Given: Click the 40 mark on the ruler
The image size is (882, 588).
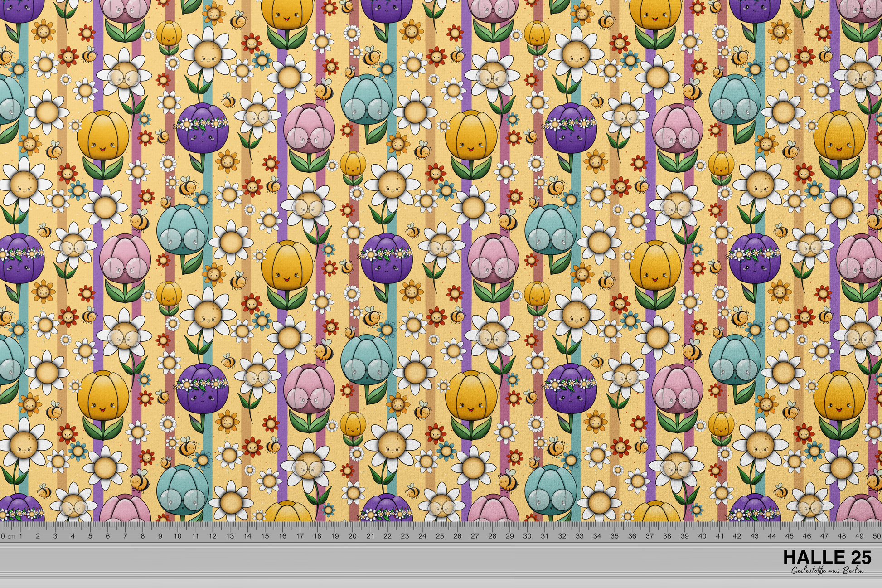Looking at the screenshot, I should pos(702,536).
